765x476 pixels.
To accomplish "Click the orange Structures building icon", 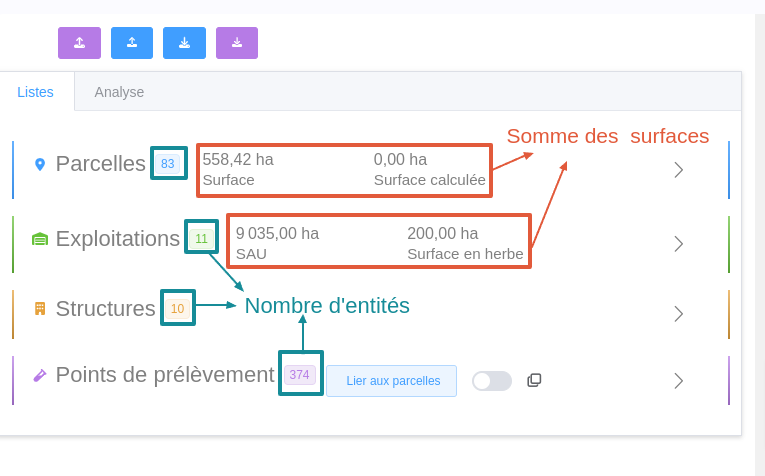I will tap(40, 308).
